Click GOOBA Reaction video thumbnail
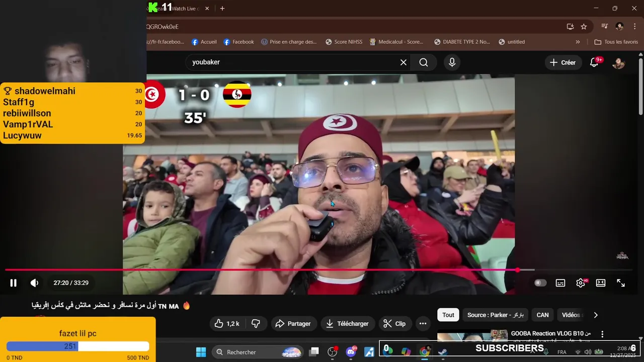Image resolution: width=644 pixels, height=362 pixels. (472, 335)
